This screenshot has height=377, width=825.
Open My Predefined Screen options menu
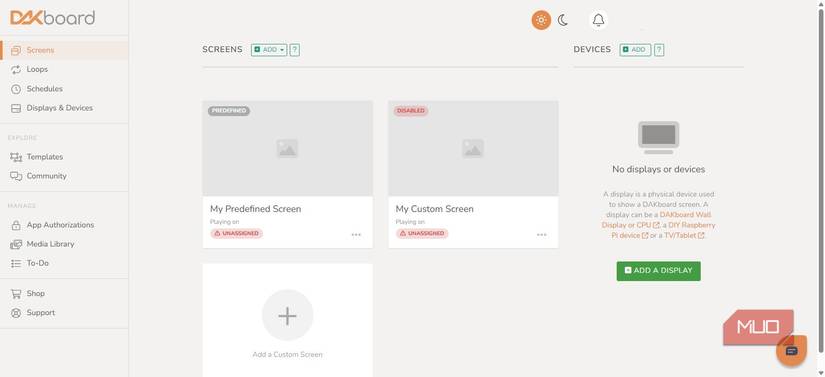click(x=356, y=235)
